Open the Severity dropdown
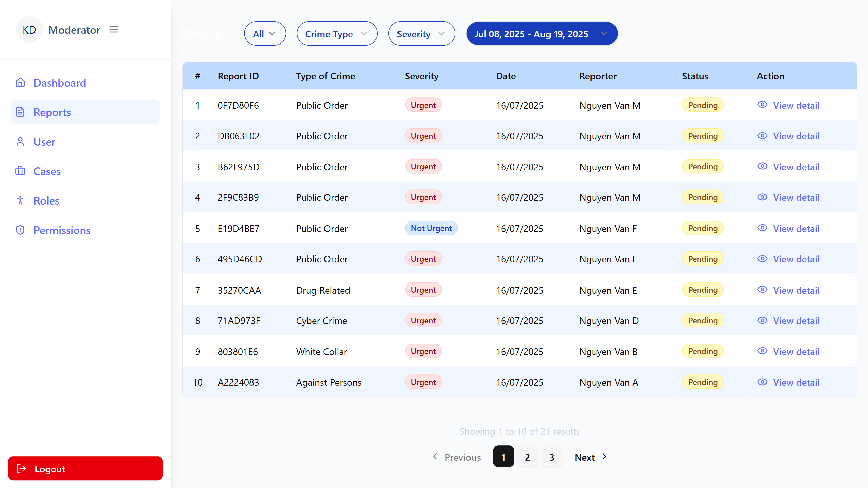This screenshot has height=488, width=868. (x=422, y=33)
